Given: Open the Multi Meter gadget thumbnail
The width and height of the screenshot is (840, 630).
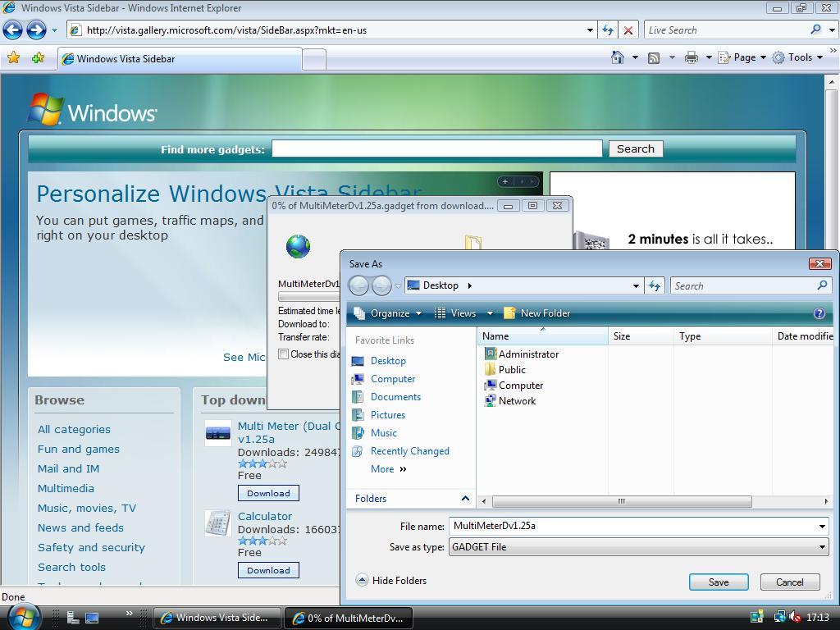Looking at the screenshot, I should [x=218, y=433].
